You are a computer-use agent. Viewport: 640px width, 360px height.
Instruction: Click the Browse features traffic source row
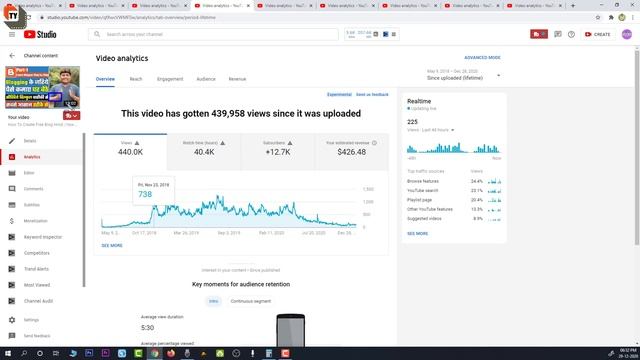(454, 181)
